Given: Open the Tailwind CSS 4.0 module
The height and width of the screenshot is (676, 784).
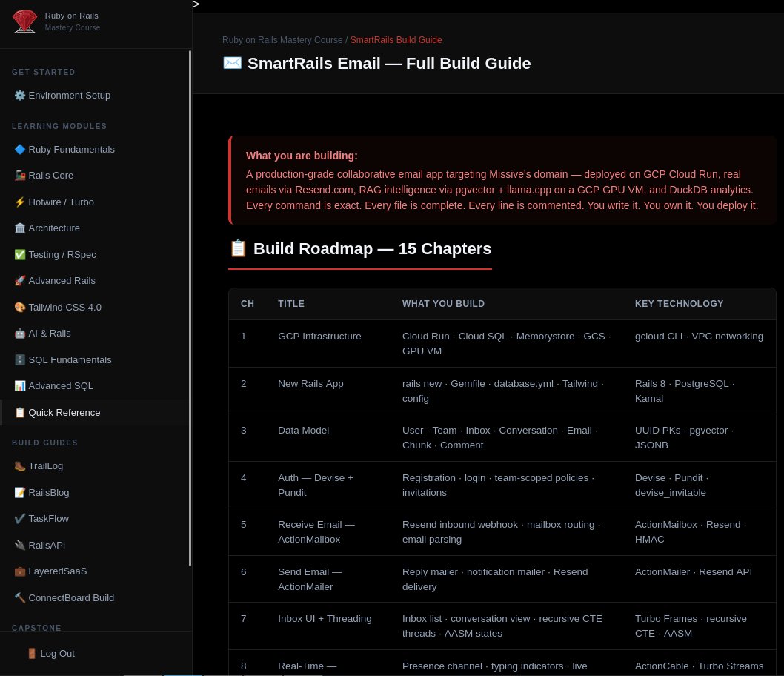Looking at the screenshot, I should pyautogui.click(x=95, y=307).
